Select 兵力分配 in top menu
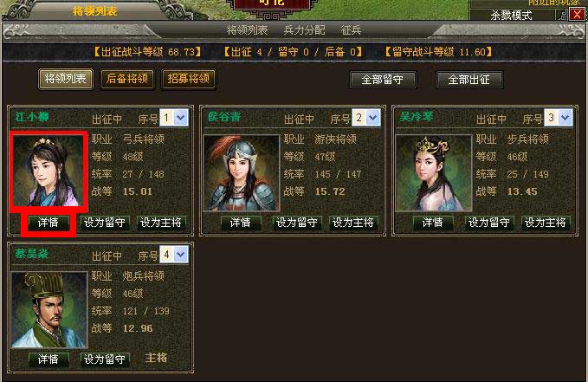588x382 pixels. [x=304, y=30]
